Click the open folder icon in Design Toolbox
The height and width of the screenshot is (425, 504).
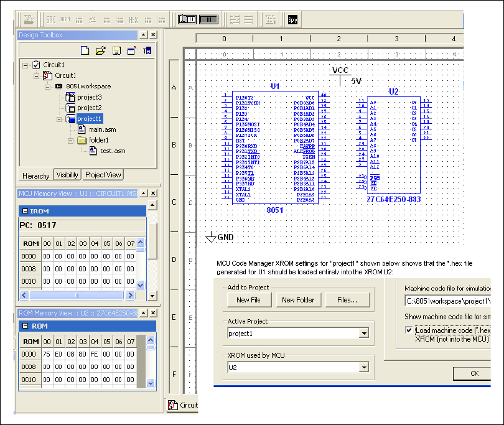point(101,51)
